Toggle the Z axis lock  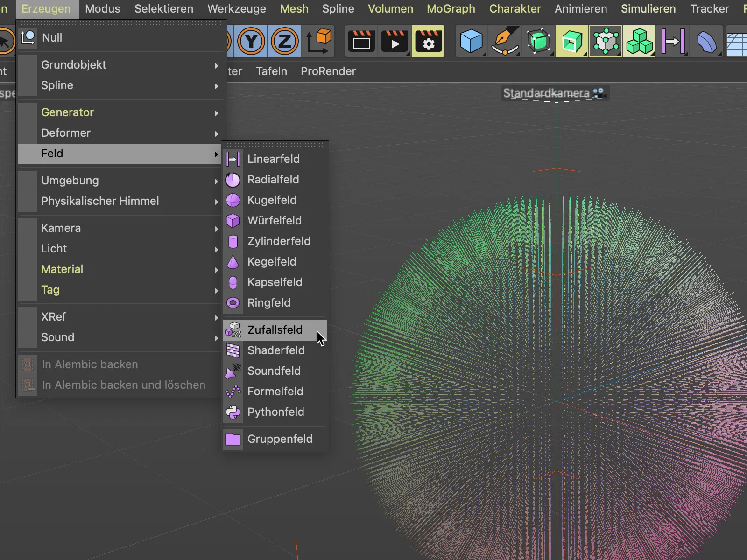point(285,42)
